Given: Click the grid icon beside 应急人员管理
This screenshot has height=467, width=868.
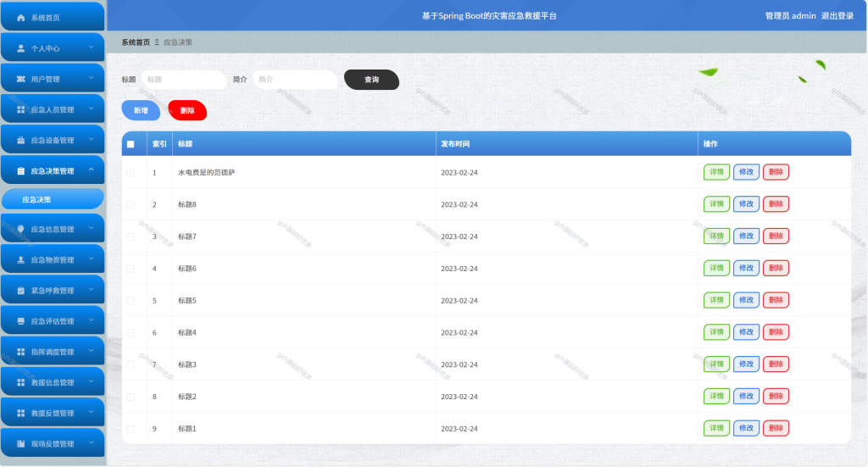Looking at the screenshot, I should pyautogui.click(x=20, y=109).
